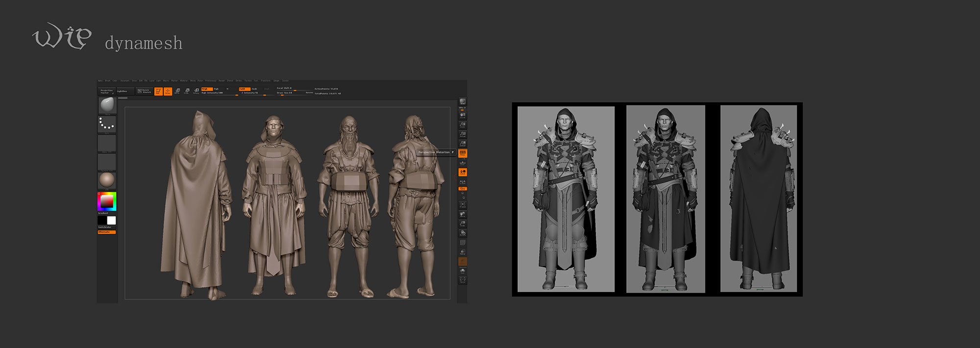Open the Brush menu

coord(108,80)
